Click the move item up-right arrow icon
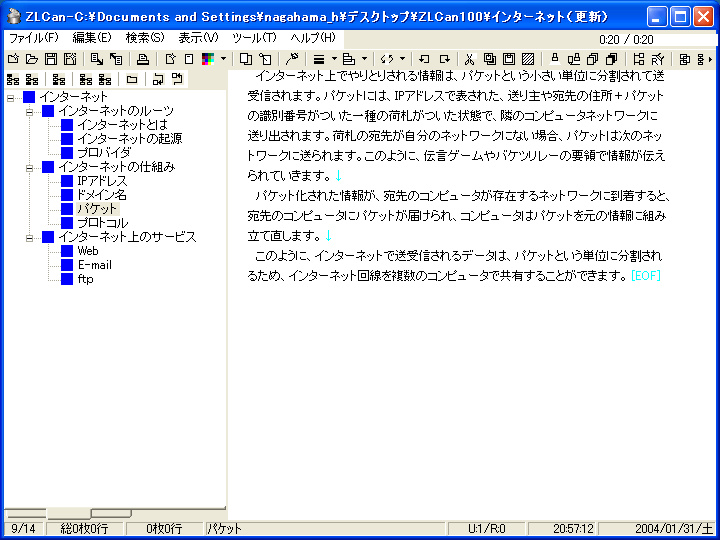Image resolution: width=720 pixels, height=540 pixels. 177,79
